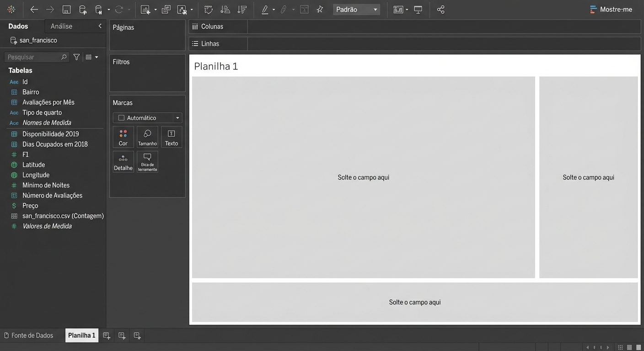Screen dimensions: 644x351
Task: Toggle the Mostre-me panel
Action: pyautogui.click(x=611, y=10)
